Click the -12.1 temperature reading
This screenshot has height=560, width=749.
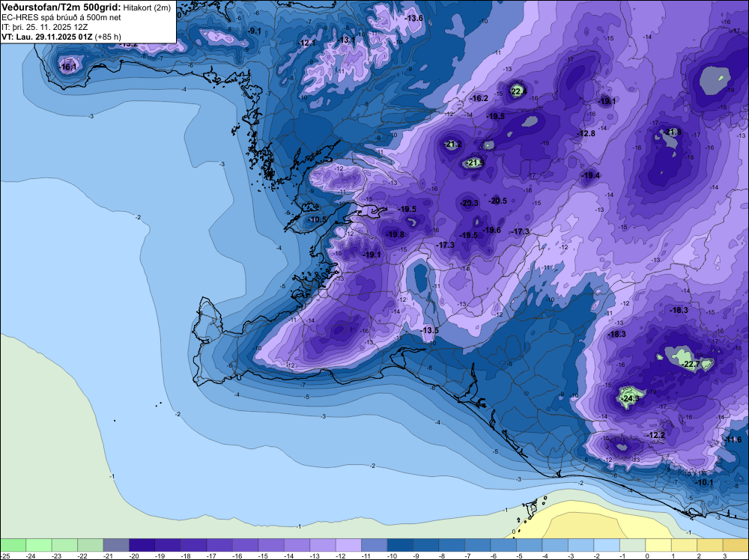tap(307, 43)
